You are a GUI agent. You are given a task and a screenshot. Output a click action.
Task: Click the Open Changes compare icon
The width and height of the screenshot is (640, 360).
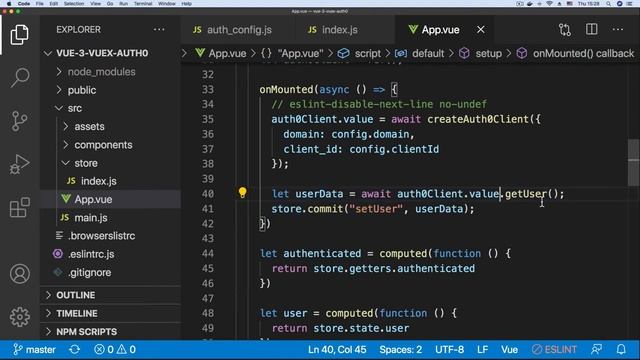[x=565, y=29]
